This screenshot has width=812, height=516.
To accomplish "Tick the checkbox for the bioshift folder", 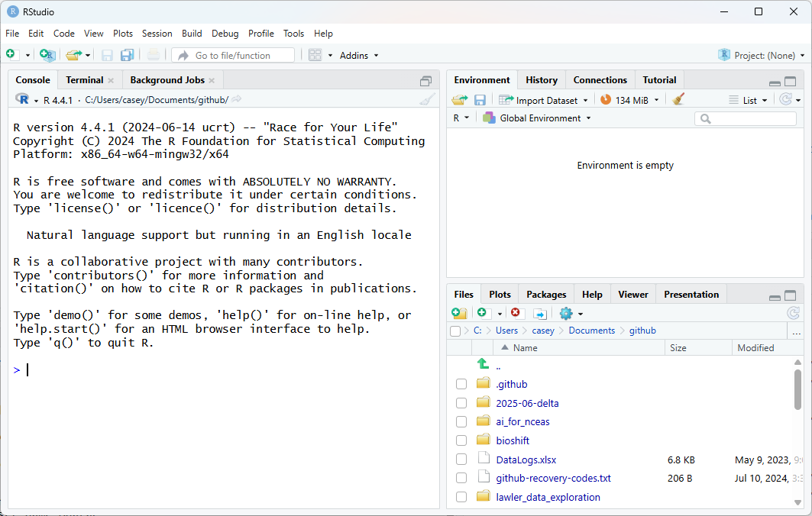I will [x=461, y=440].
